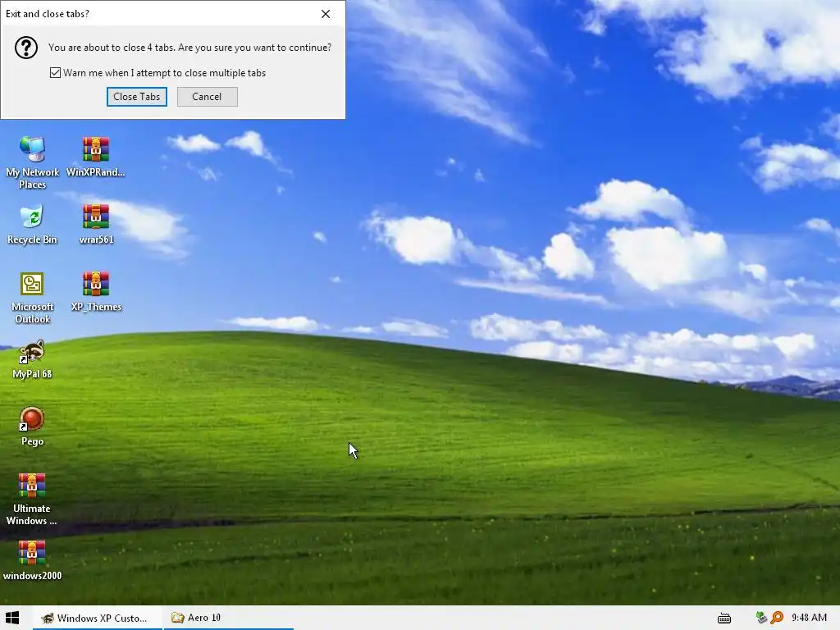Select the wrar561 installer icon

[96, 224]
